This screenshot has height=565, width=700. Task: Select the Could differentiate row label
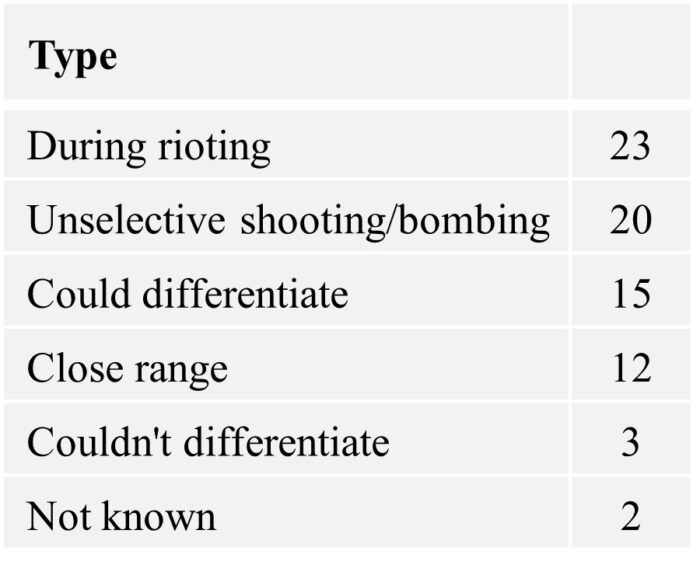188,294
